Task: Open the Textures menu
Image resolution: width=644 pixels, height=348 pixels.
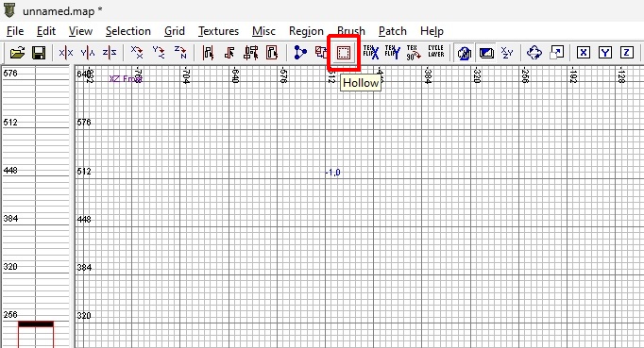Action: 218,31
